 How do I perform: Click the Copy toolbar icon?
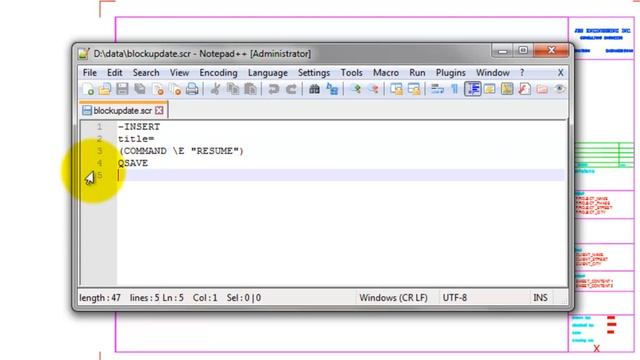(233, 89)
